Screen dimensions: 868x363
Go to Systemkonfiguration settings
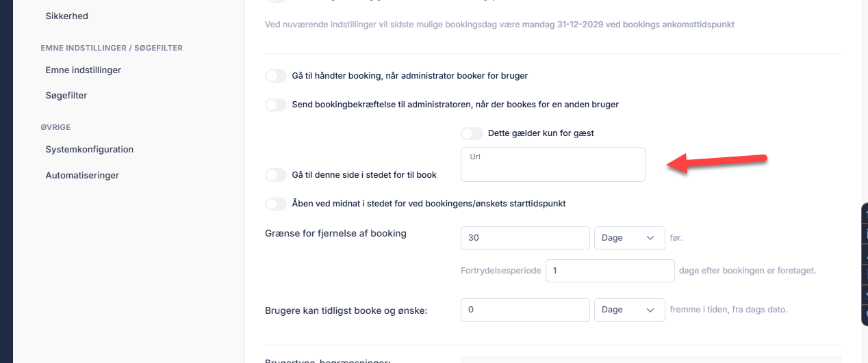89,149
